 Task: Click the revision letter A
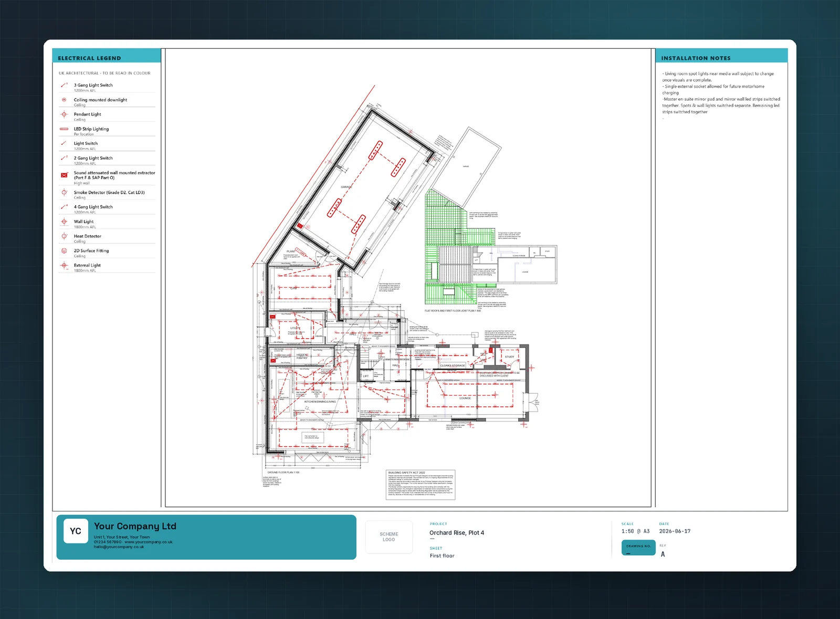(663, 554)
